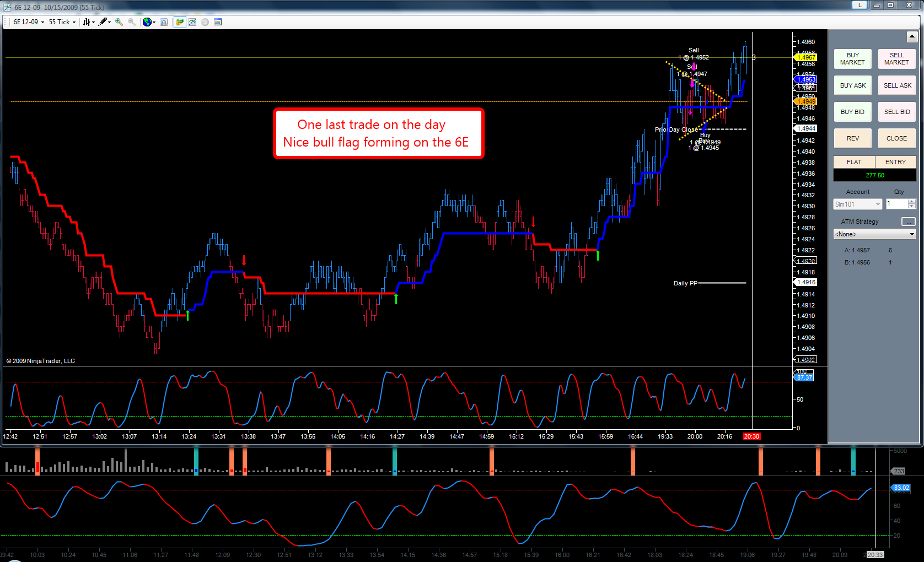Click BUY ASK button
The image size is (924, 562).
(x=853, y=85)
